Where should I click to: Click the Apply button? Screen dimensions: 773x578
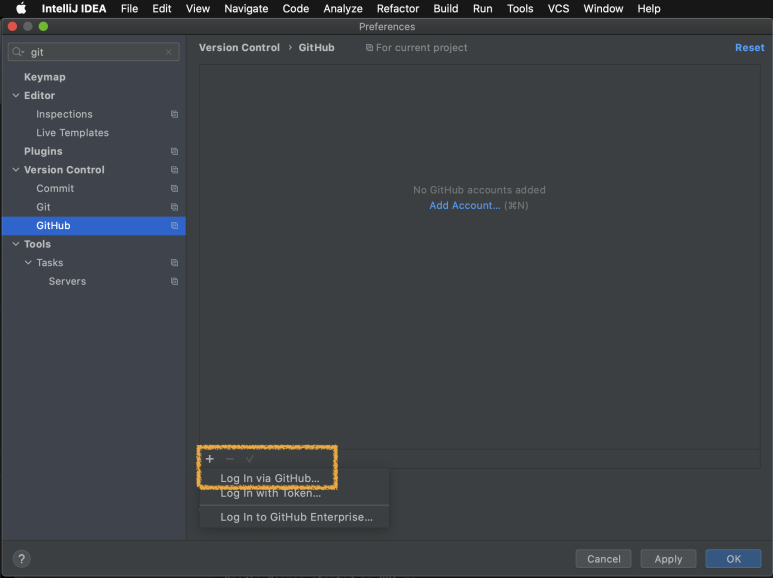click(668, 559)
